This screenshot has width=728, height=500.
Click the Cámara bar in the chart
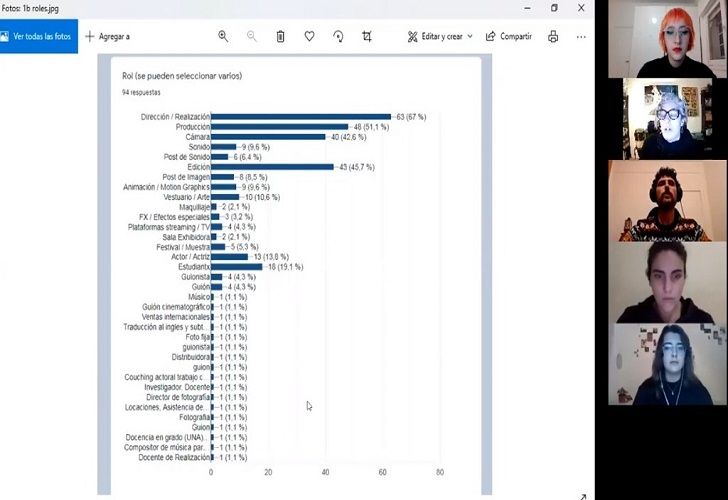tap(268, 137)
